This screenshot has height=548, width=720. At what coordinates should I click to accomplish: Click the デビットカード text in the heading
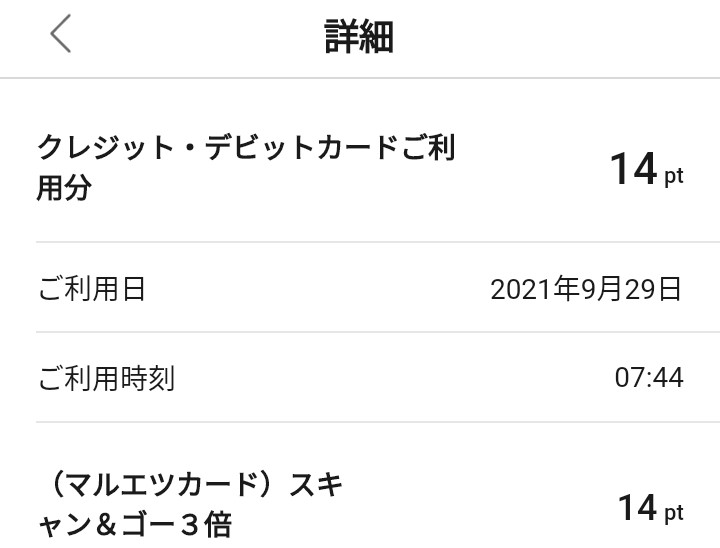(x=302, y=148)
